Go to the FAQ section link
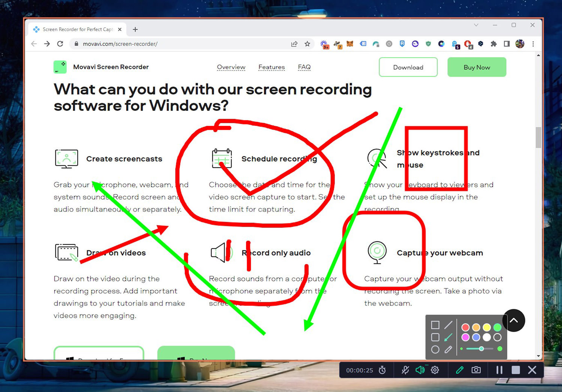Viewport: 562px width, 392px height. coord(304,67)
